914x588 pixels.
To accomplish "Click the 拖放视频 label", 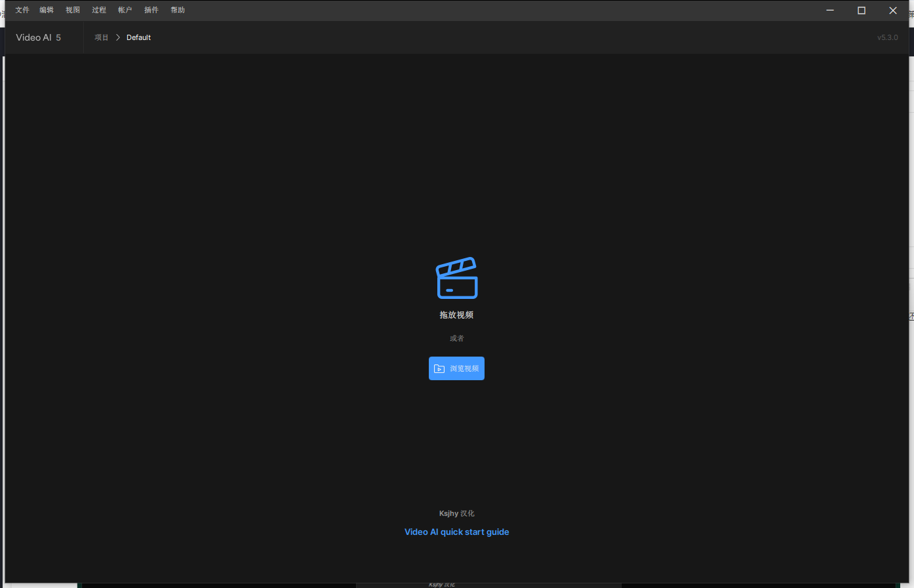I will coord(456,315).
